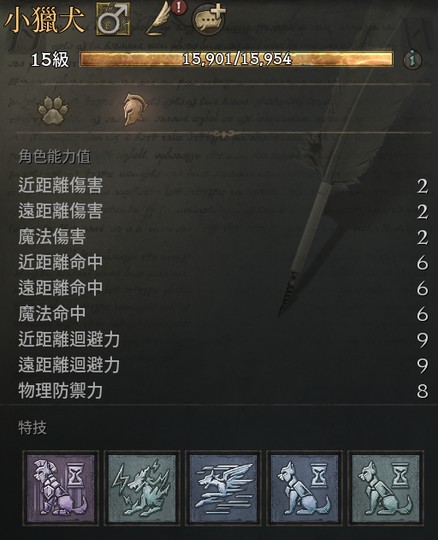Click the male gender symbol icon
The width and height of the screenshot is (438, 540).
coord(114,19)
